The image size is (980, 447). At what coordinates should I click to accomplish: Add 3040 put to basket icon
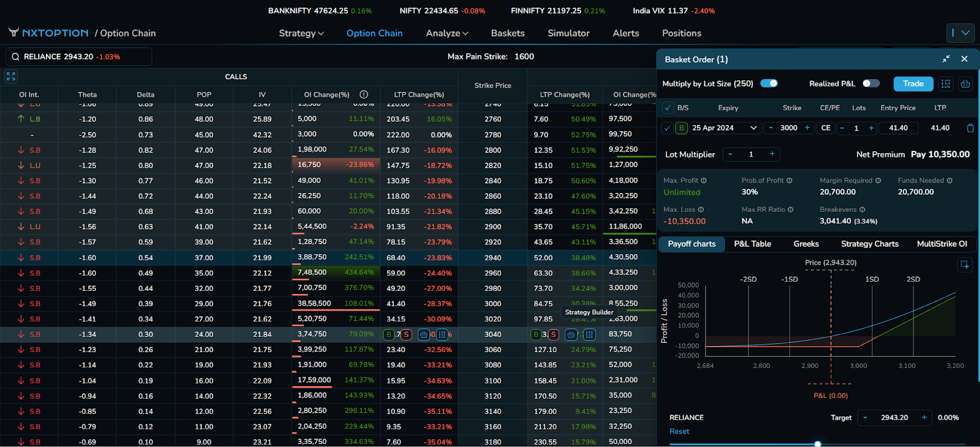tap(571, 334)
